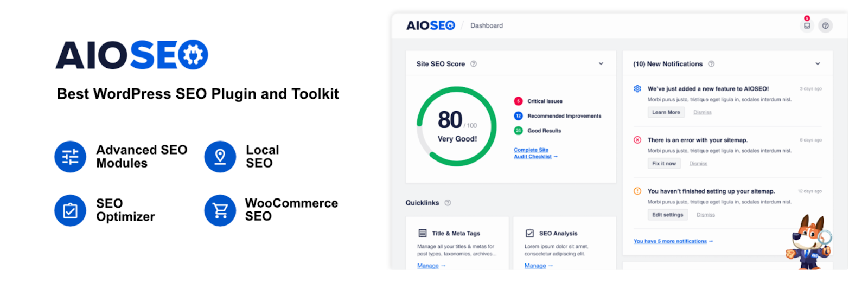Viewport: 868px width, 283px height.
Task: Click the Best WordPress SEO Plugin tagline
Action: pyautogui.click(x=198, y=94)
